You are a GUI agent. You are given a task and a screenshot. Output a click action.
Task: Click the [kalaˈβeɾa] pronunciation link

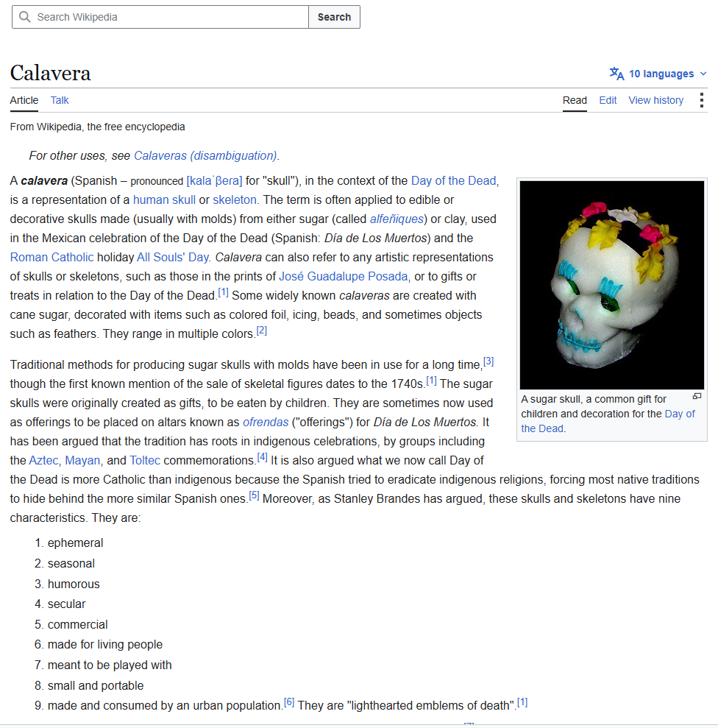214,180
